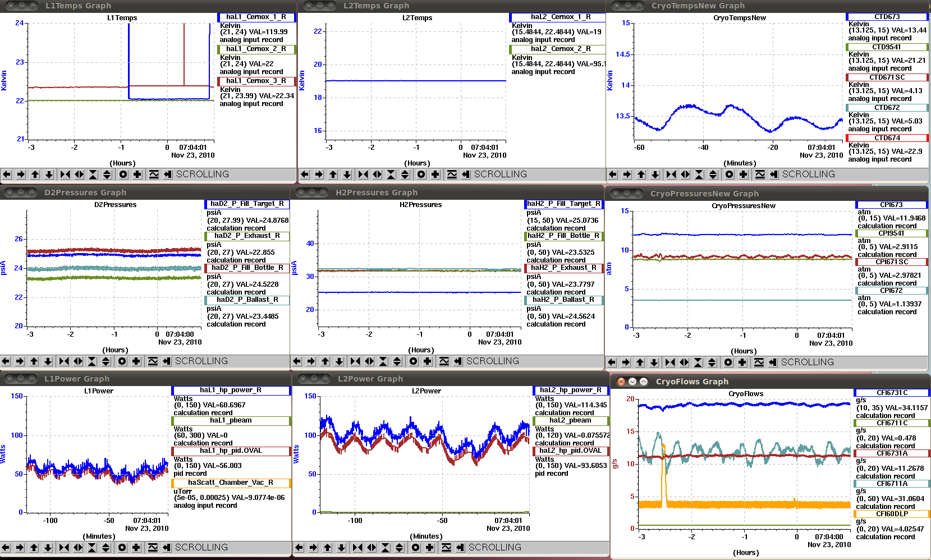
Task: Select the haL1_Cernox_2_R legend entry
Action: pyautogui.click(x=256, y=49)
